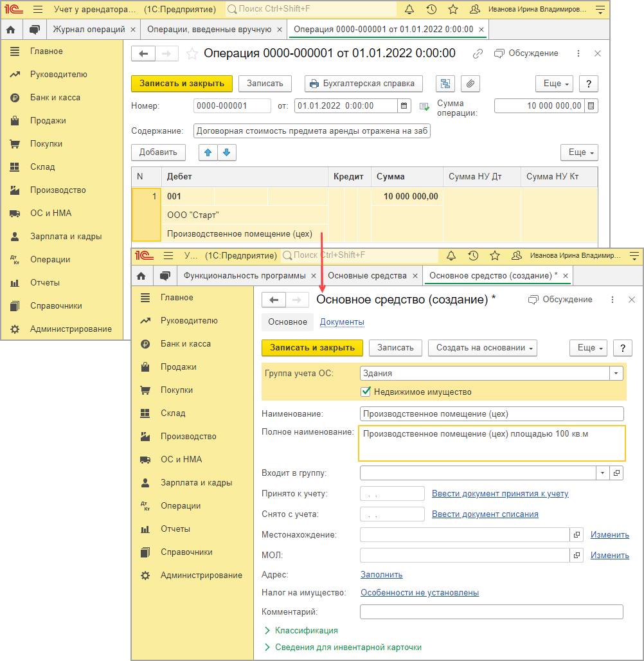
Task: Move row down with blue arrow
Action: pos(227,152)
